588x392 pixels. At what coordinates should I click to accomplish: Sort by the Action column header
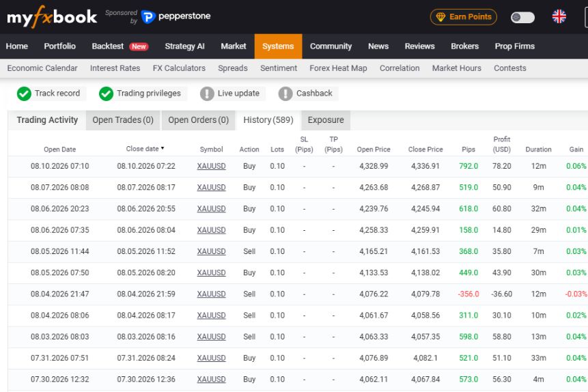coord(249,150)
